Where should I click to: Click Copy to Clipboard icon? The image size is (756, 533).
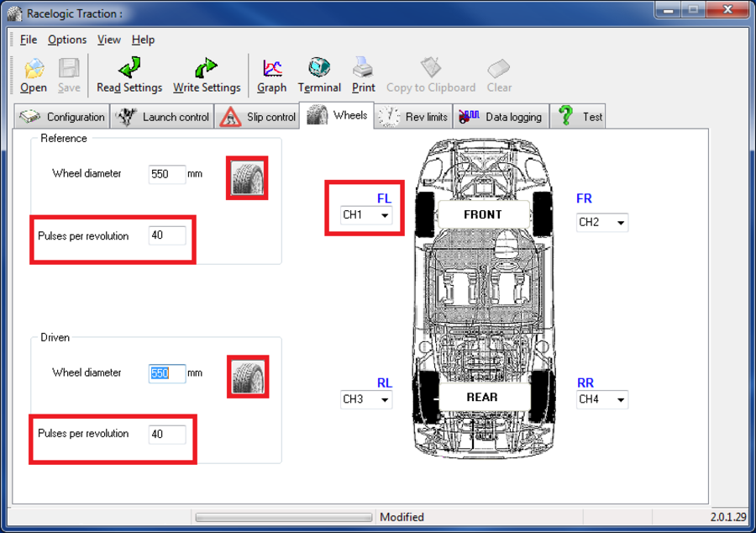(x=431, y=67)
